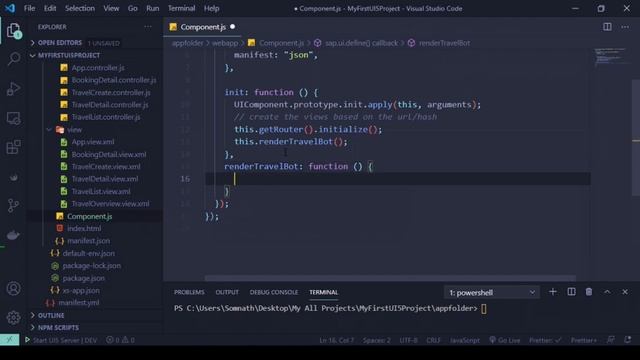Open the Run menu
640x360 pixels.
153,8
